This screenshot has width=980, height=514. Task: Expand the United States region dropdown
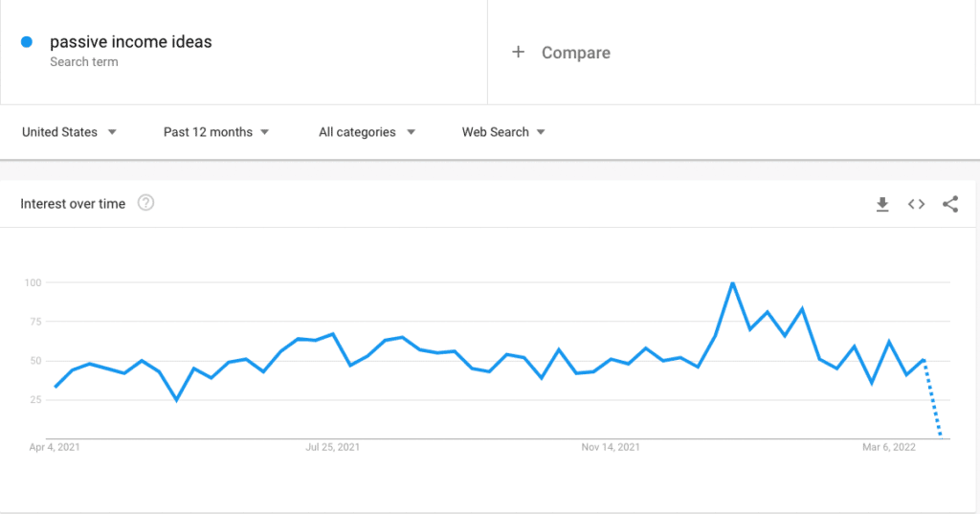tap(69, 132)
